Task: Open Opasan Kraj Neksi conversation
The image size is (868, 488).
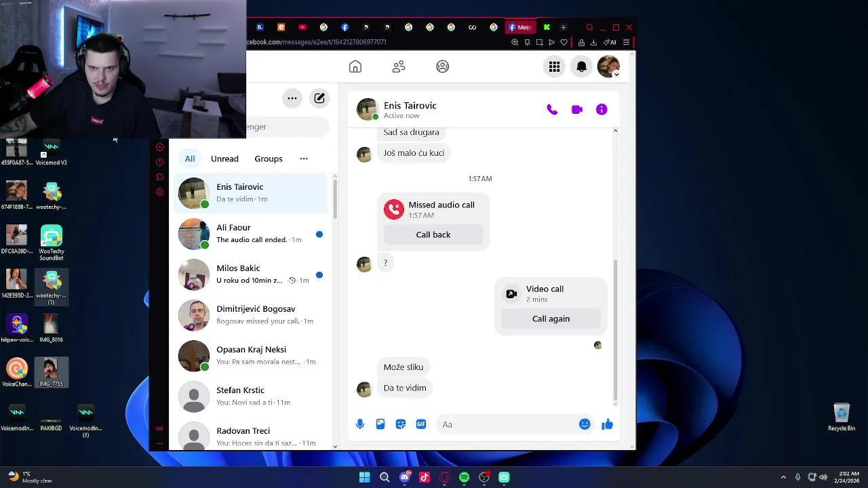Action: [251, 356]
